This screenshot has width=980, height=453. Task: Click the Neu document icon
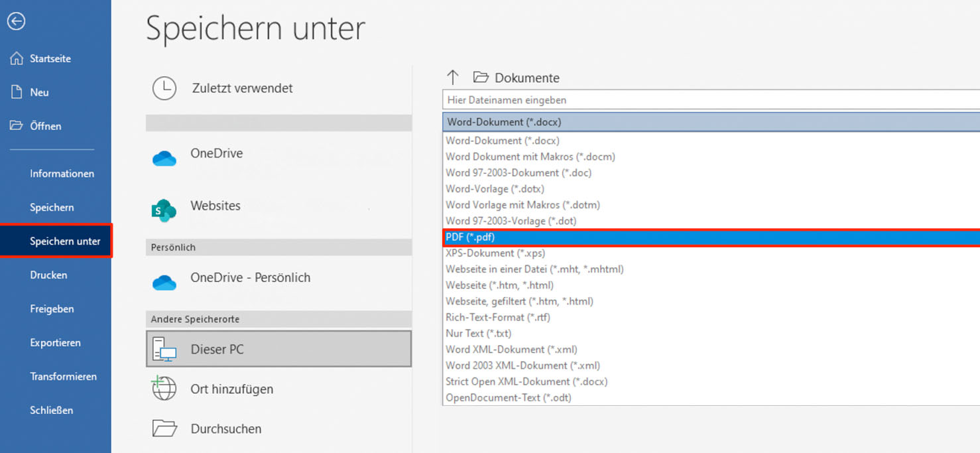[17, 92]
